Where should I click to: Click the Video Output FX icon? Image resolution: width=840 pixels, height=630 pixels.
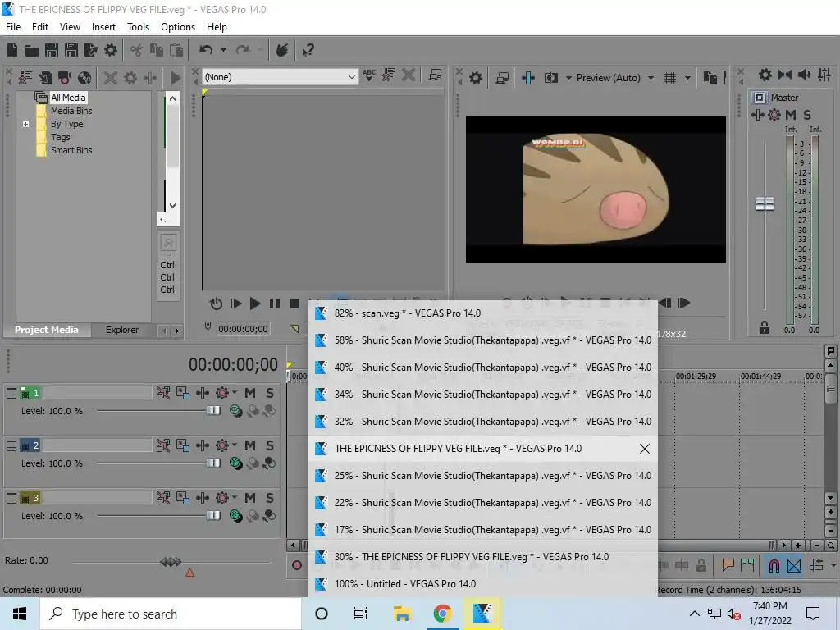527,78
